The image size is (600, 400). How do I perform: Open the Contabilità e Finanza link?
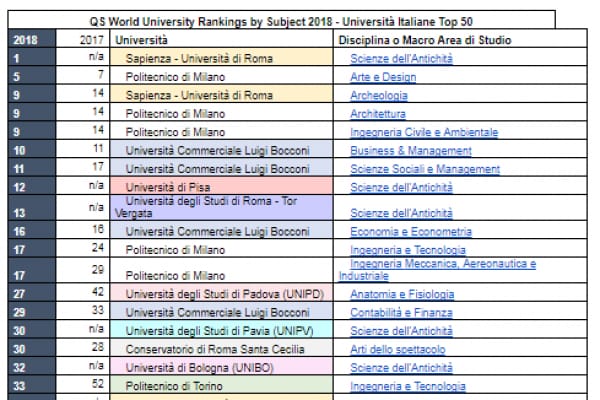pos(401,312)
